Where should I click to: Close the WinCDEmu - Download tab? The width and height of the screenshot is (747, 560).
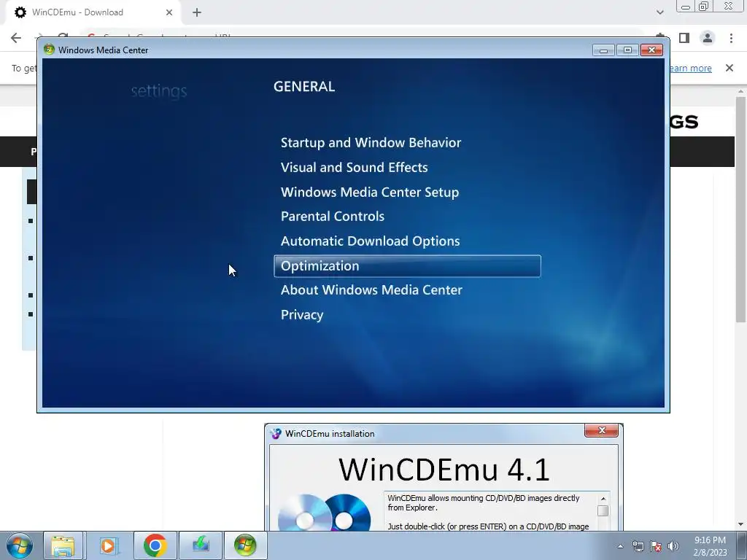(x=169, y=12)
